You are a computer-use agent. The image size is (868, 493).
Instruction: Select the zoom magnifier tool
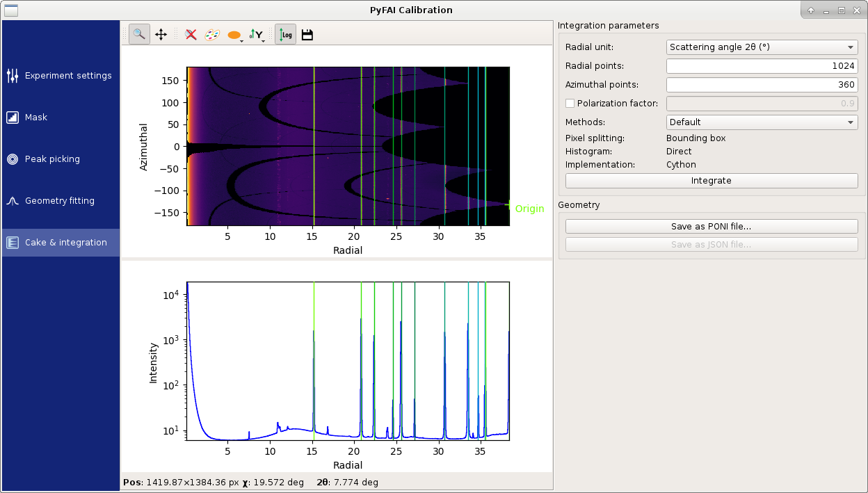(x=139, y=34)
